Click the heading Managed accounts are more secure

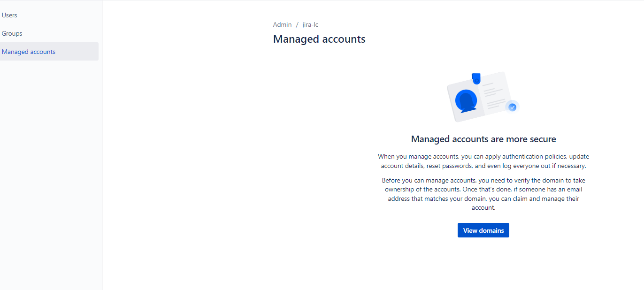(x=483, y=139)
